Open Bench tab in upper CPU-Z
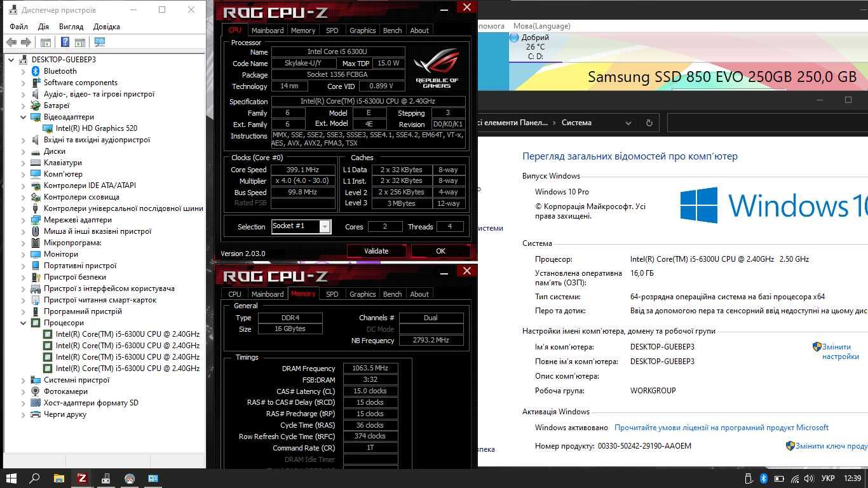 [393, 30]
